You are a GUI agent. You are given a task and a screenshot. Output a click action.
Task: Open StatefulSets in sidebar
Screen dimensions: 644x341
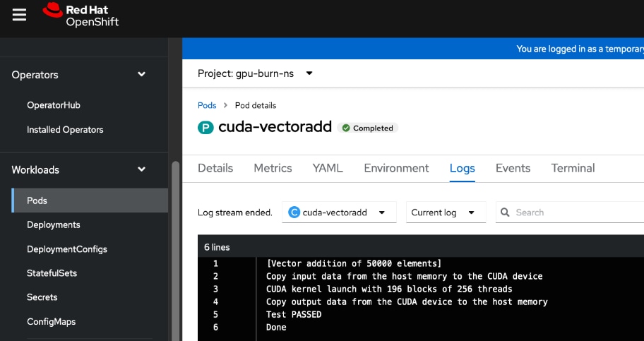pos(52,273)
